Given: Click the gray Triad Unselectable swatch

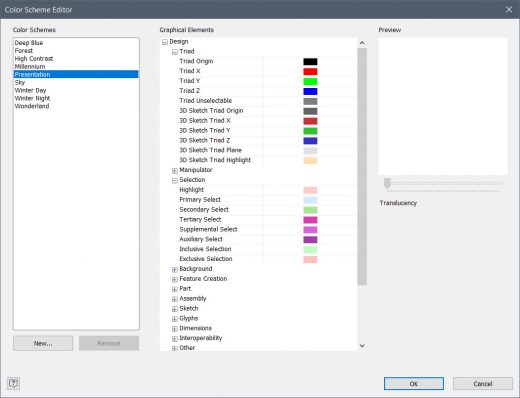Looking at the screenshot, I should click(310, 101).
